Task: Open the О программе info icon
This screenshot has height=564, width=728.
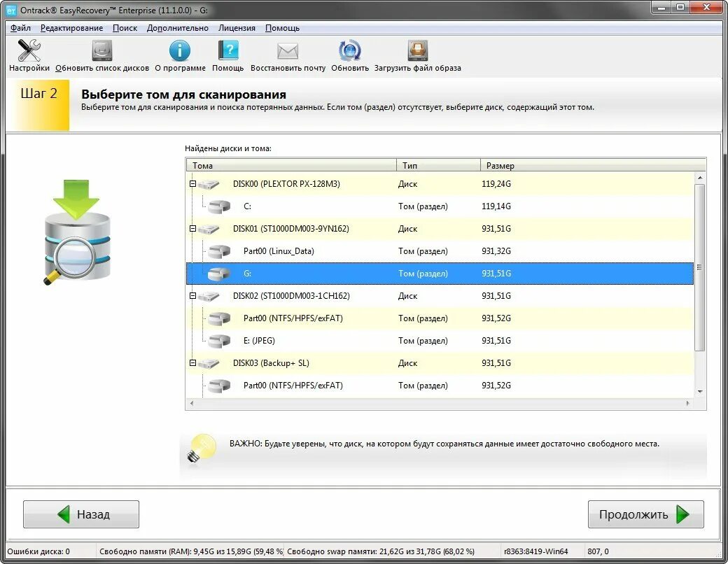Action: [x=180, y=50]
